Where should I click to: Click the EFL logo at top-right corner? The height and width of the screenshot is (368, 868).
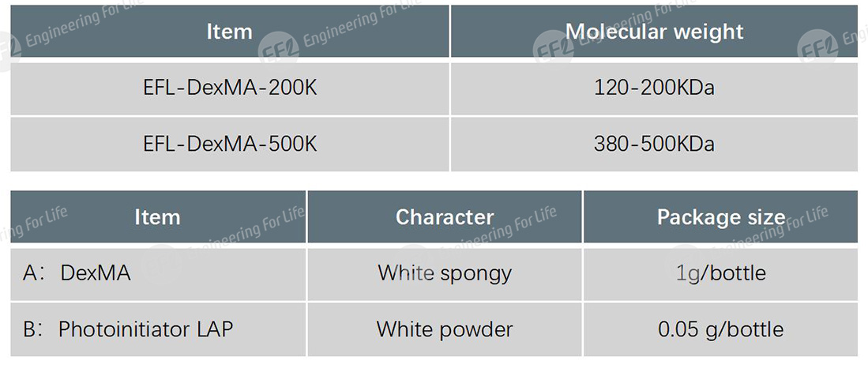tap(817, 46)
